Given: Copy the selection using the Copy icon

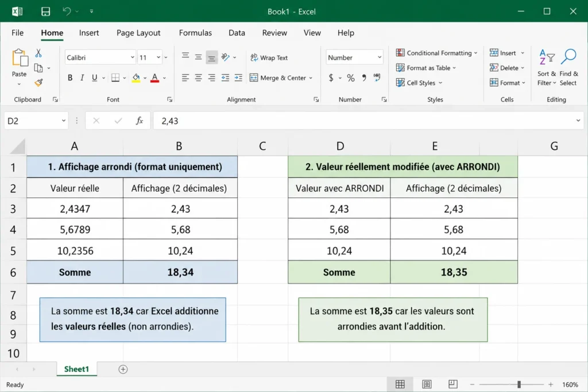Looking at the screenshot, I should coord(38,68).
